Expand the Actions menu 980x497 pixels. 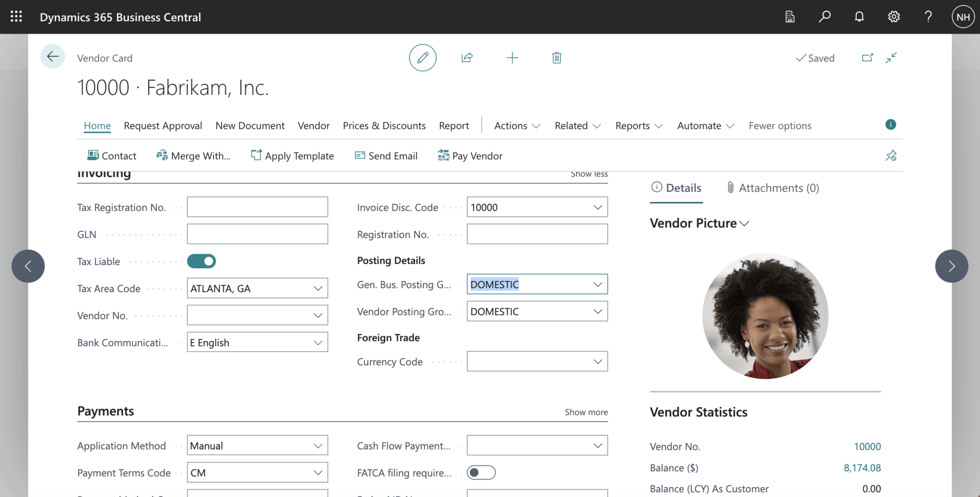click(x=517, y=126)
